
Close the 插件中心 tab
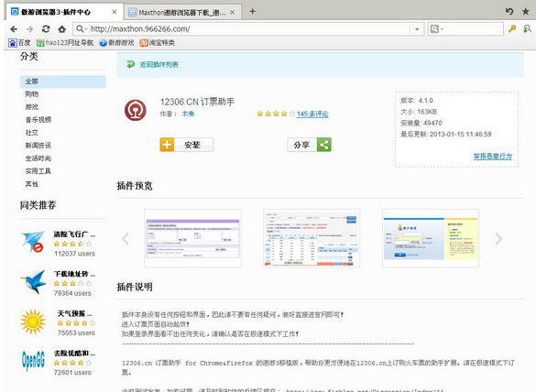coord(115,12)
